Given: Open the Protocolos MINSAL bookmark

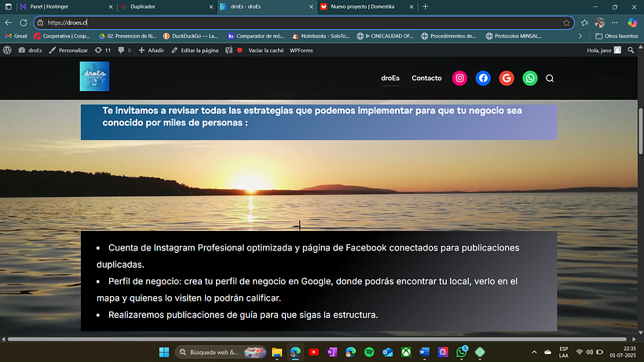Looking at the screenshot, I should 514,36.
